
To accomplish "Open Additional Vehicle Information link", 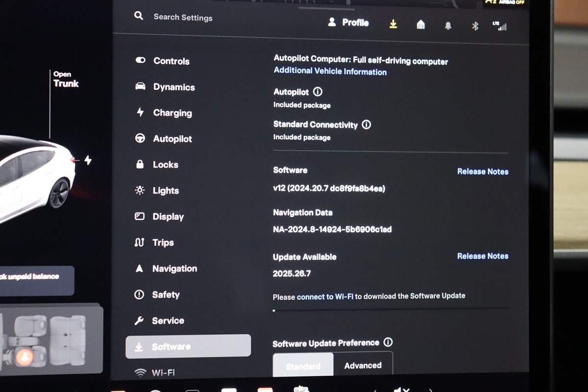I will 330,71.
